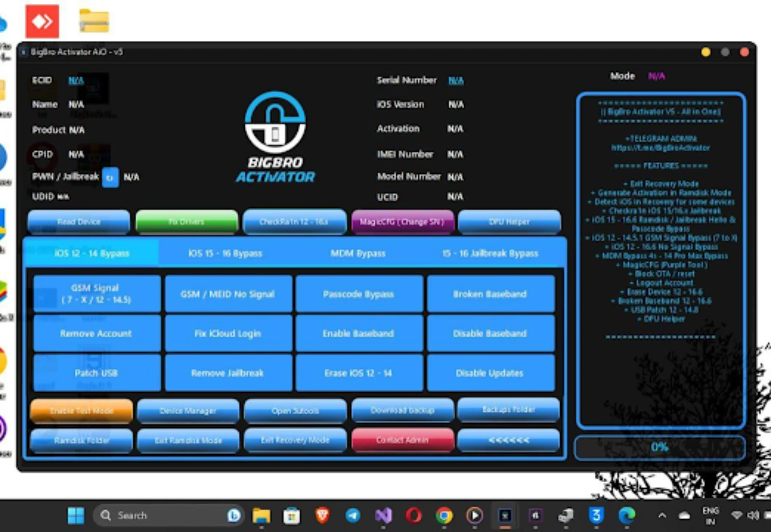Open Microsoft Edge from taskbar
Viewport: 771px width, 532px height.
pos(627,515)
